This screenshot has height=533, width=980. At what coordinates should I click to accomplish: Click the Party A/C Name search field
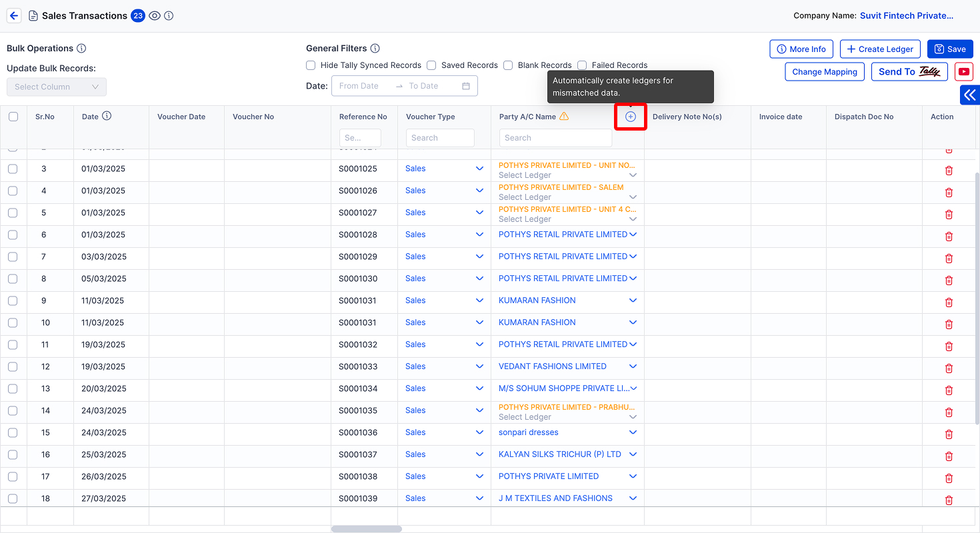pos(555,138)
